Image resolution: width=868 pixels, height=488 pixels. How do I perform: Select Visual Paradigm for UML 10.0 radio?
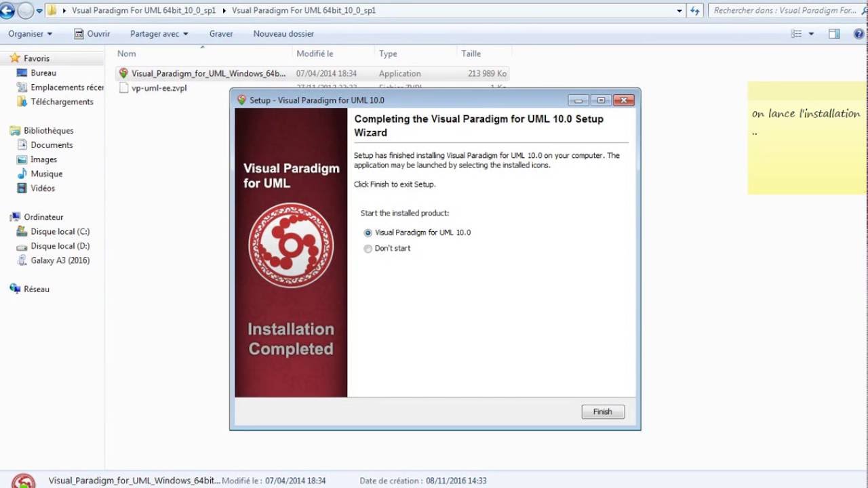pyautogui.click(x=368, y=232)
